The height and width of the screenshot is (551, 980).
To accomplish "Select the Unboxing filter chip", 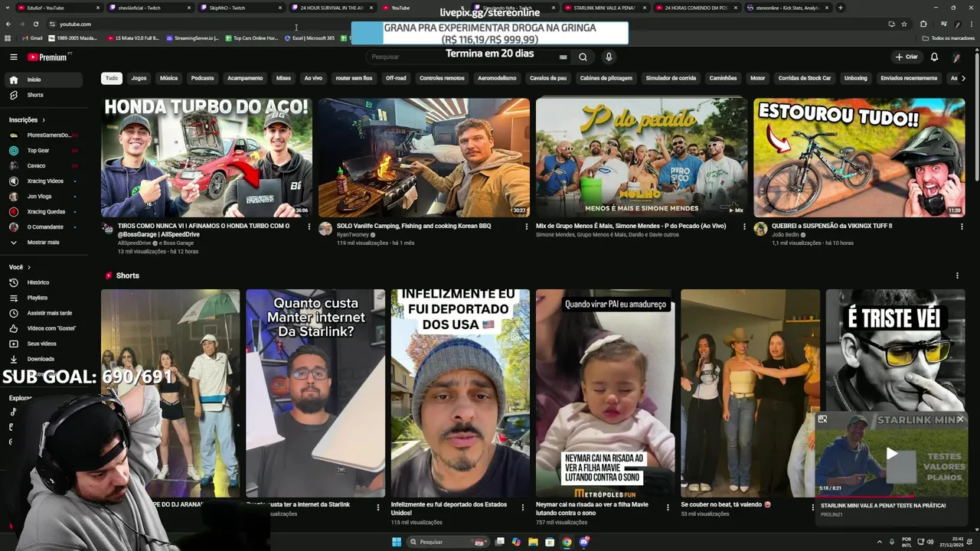I will 855,78.
